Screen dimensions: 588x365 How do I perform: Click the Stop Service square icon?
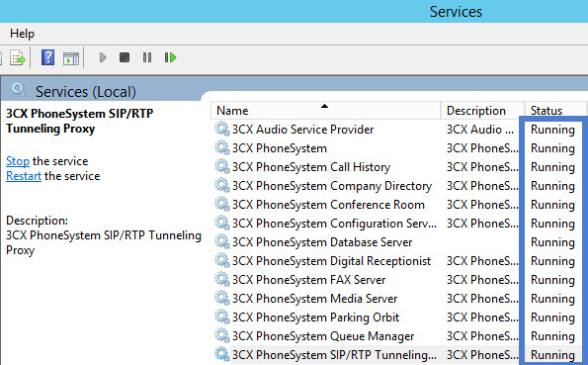point(125,57)
